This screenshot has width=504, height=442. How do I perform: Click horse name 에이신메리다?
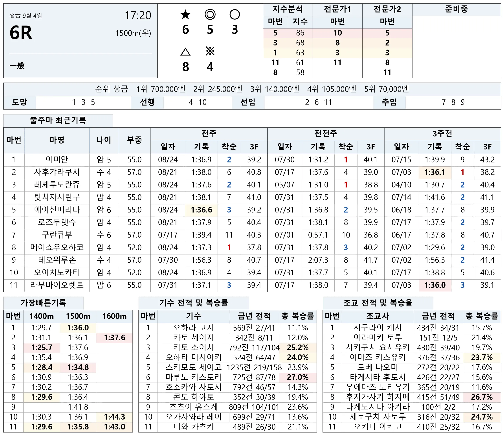(57, 210)
